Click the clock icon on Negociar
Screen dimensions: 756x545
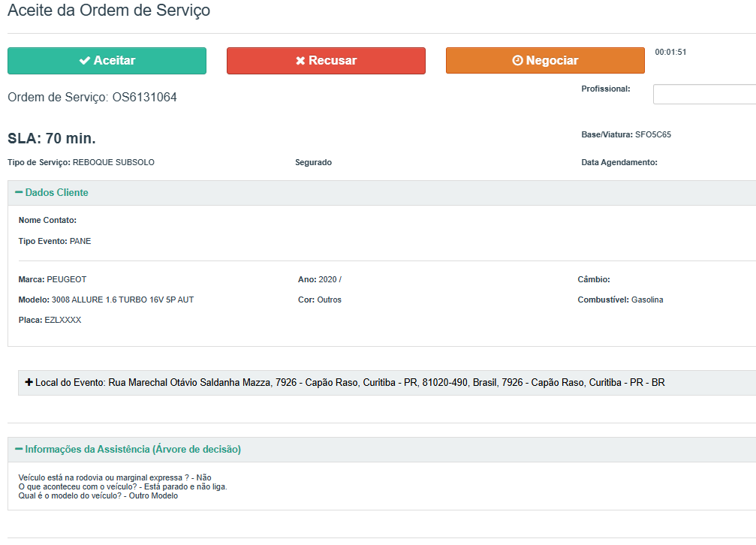point(517,61)
